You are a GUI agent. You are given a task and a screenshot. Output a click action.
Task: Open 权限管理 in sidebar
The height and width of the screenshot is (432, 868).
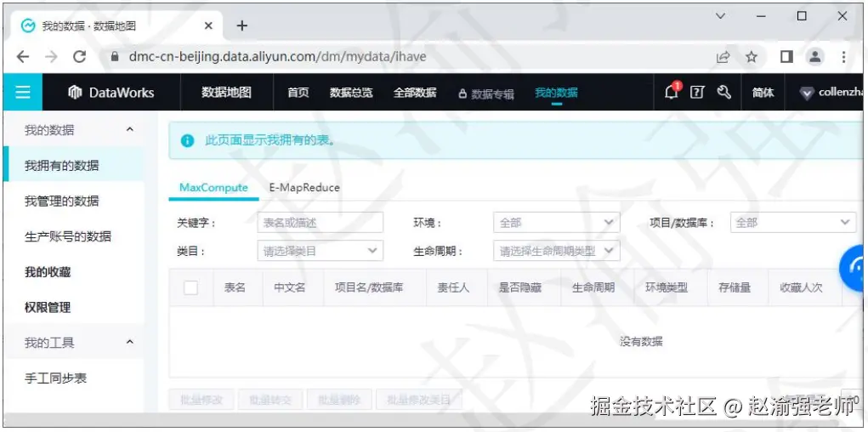click(x=48, y=307)
